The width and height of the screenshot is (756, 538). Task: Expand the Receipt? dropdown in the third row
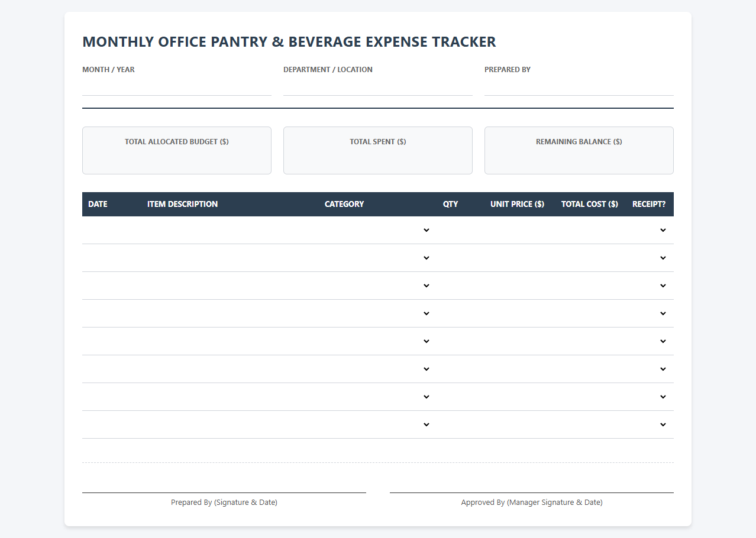(x=650, y=286)
